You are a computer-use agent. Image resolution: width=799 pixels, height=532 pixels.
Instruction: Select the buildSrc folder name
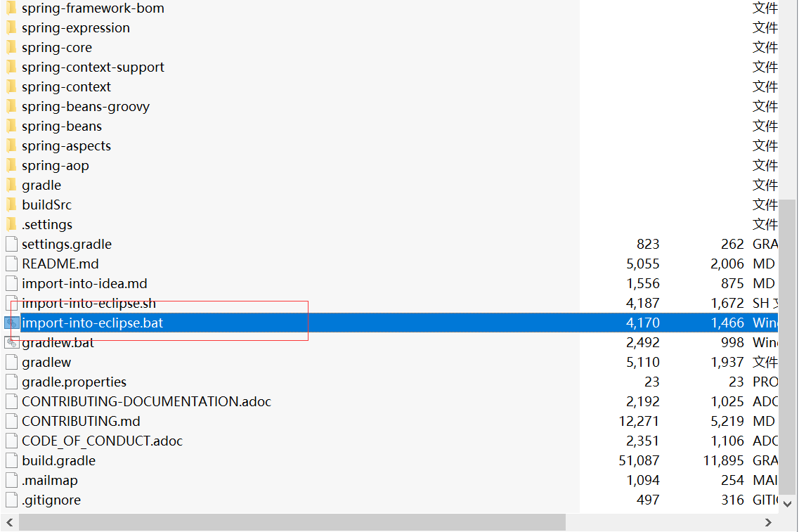[46, 205]
